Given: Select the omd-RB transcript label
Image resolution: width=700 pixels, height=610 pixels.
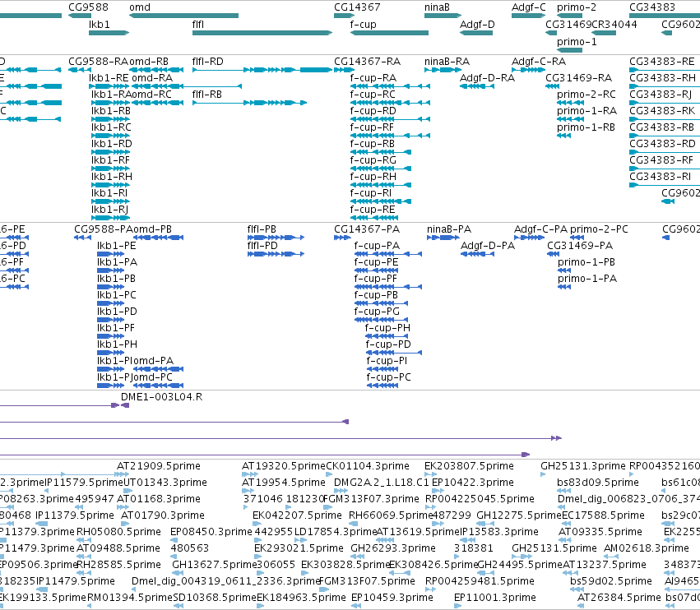Looking at the screenshot, I should [149, 61].
